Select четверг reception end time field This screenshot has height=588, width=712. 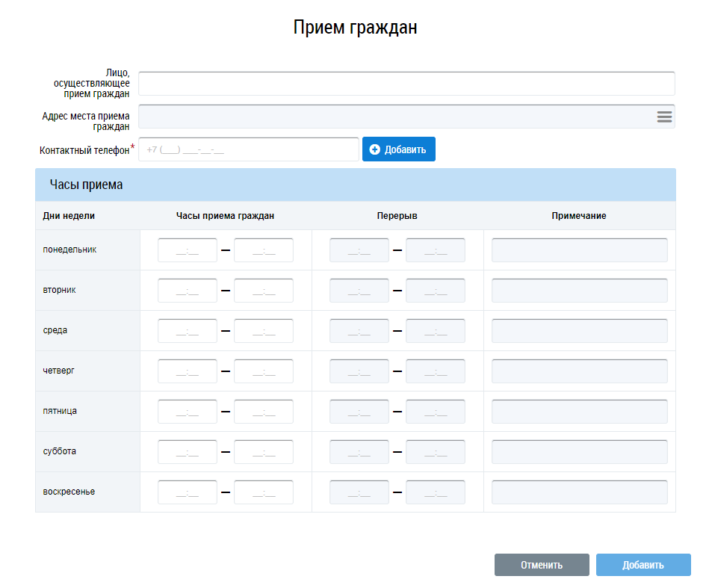coord(264,371)
